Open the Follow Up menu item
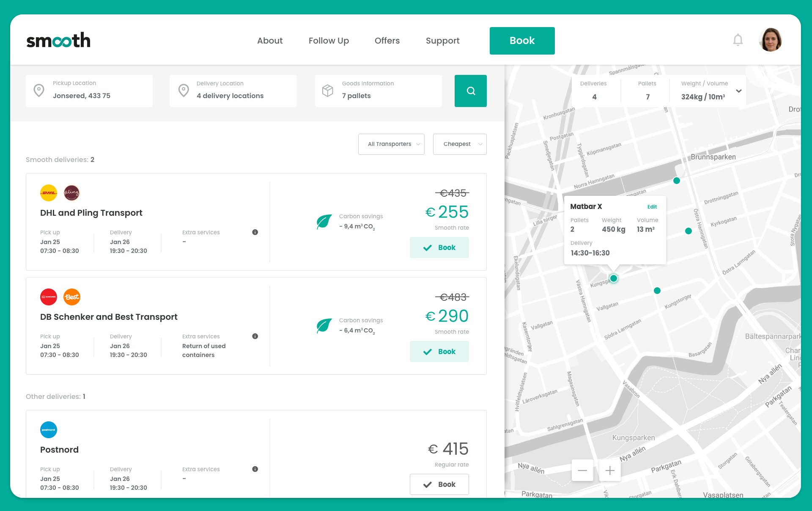 (329, 41)
